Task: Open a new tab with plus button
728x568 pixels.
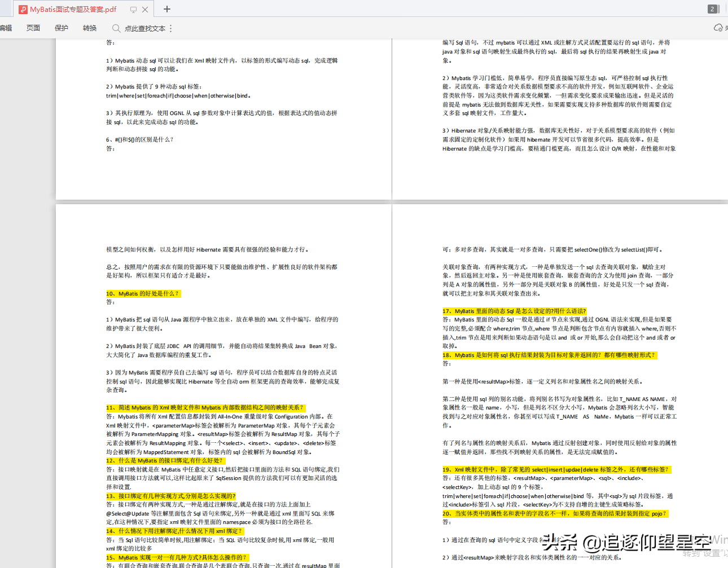Action: click(x=167, y=9)
